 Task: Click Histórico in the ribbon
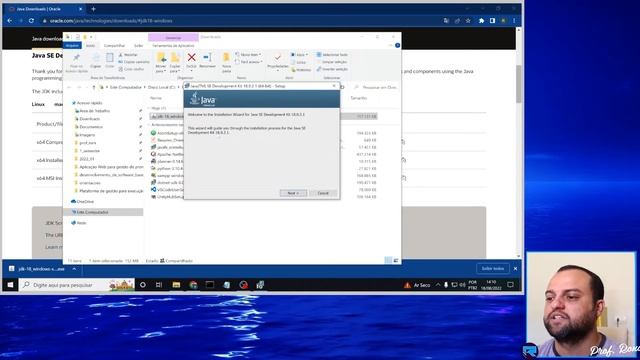301,70
